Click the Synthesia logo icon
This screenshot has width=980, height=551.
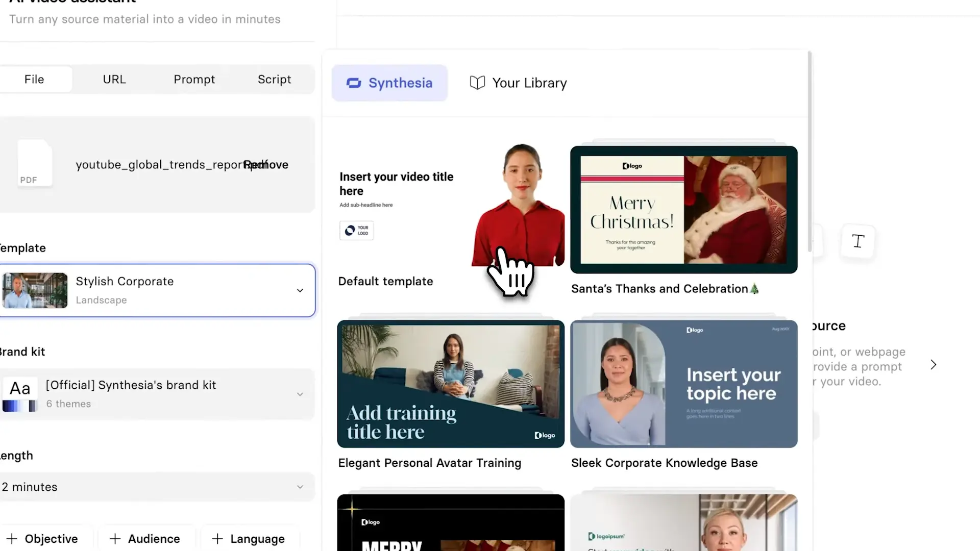[354, 83]
